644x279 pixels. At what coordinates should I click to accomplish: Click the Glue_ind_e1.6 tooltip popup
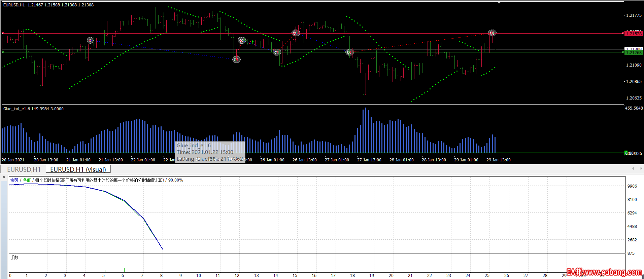tap(210, 152)
